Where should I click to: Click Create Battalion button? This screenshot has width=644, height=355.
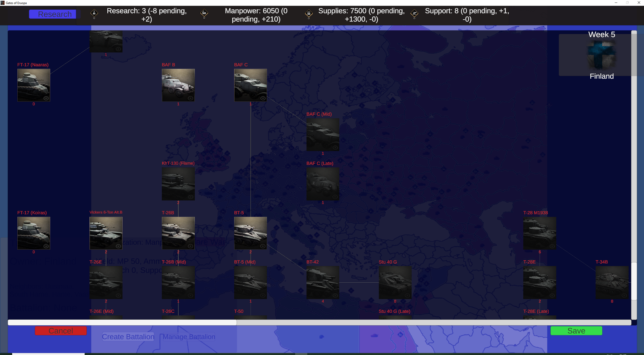pos(128,337)
